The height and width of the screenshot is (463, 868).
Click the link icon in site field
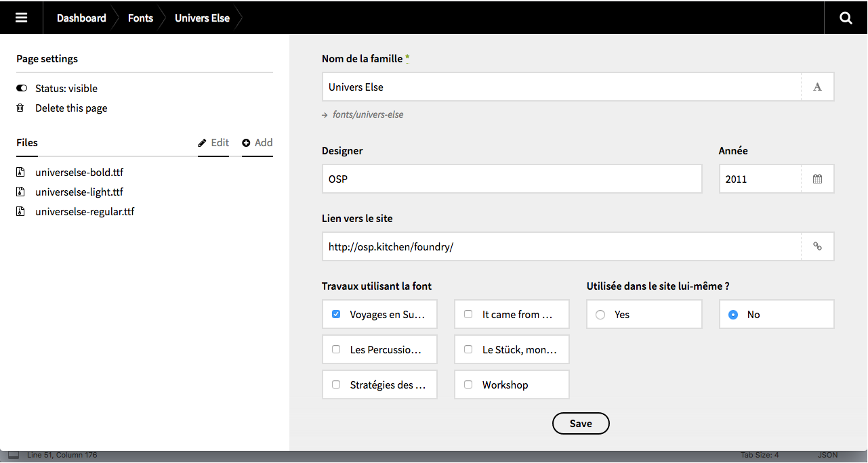817,247
